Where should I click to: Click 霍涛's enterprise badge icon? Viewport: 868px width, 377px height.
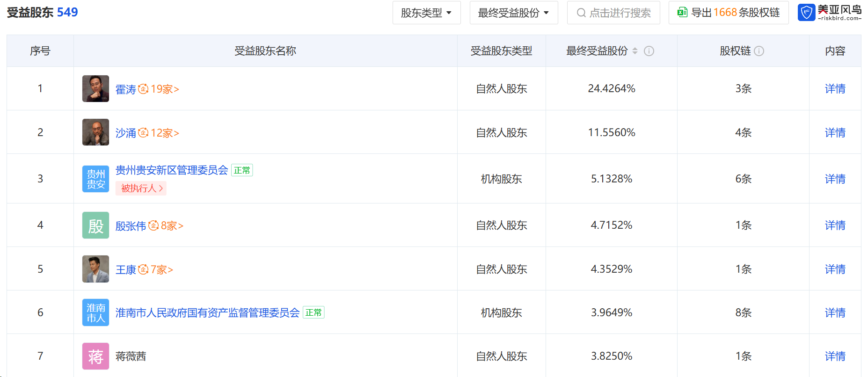pyautogui.click(x=143, y=89)
